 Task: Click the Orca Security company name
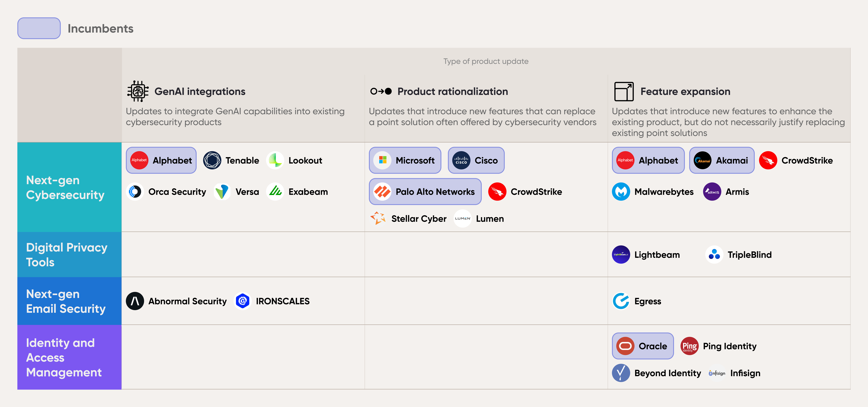click(x=177, y=192)
